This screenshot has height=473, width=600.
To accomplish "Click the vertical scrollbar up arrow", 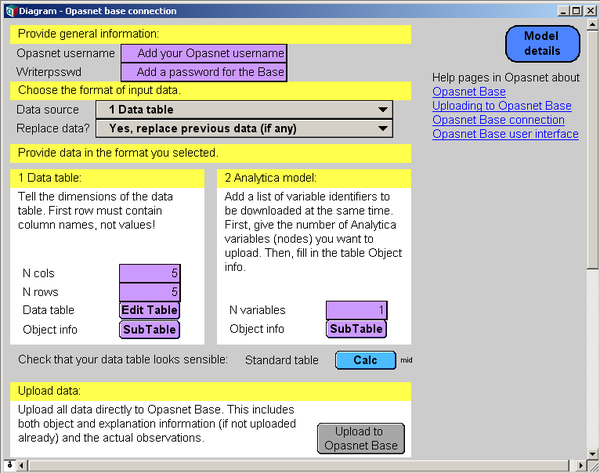I will tap(592, 25).
